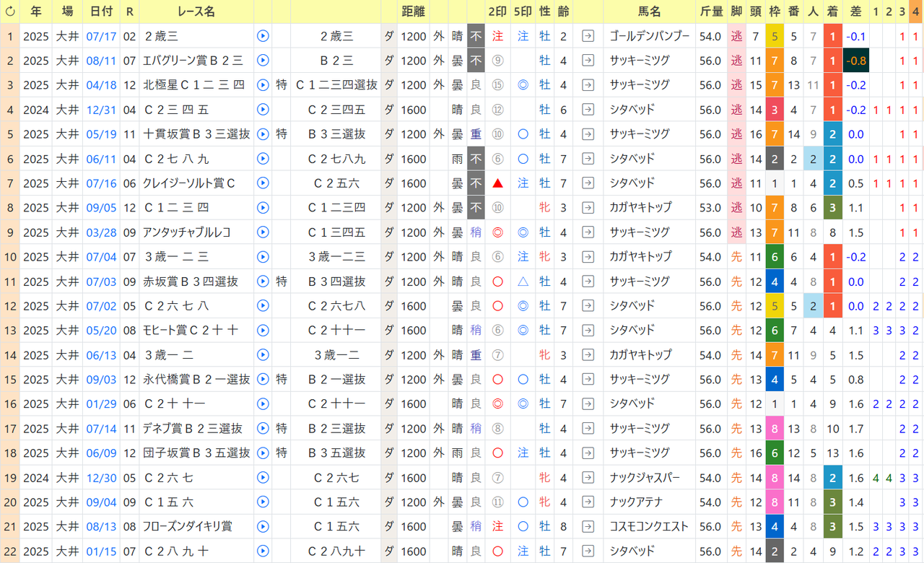The height and width of the screenshot is (563, 924).
Task: Sort by the 5印 column header
Action: [523, 12]
